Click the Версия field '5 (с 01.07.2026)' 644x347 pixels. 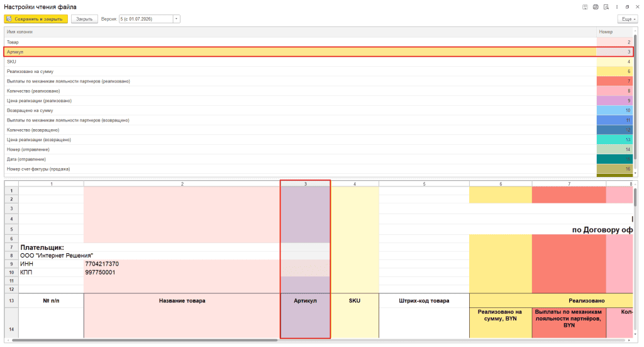[x=146, y=19]
